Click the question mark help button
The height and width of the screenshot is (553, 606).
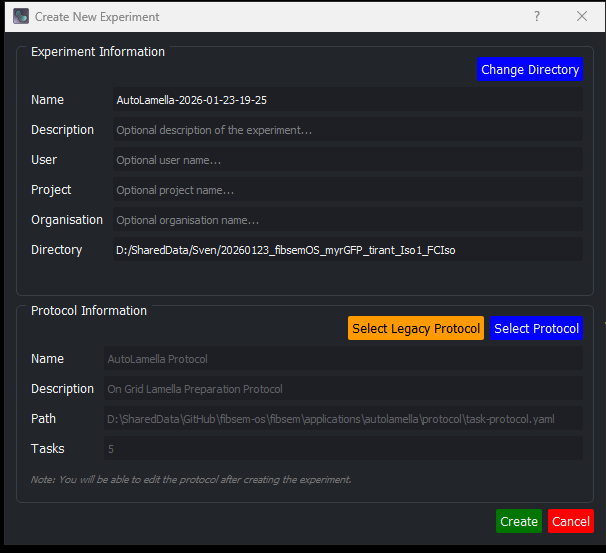537,16
